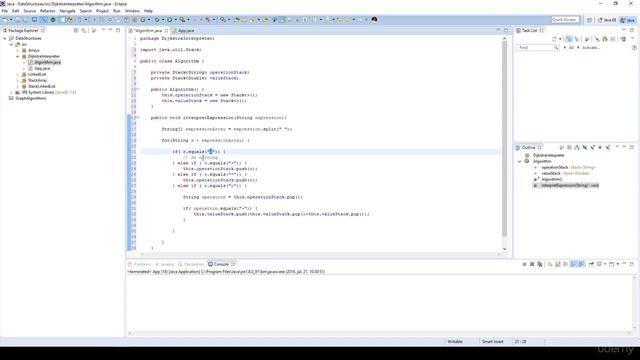The image size is (640, 360).
Task: Toggle Scroll Lock in Console
Action: [x=558, y=264]
